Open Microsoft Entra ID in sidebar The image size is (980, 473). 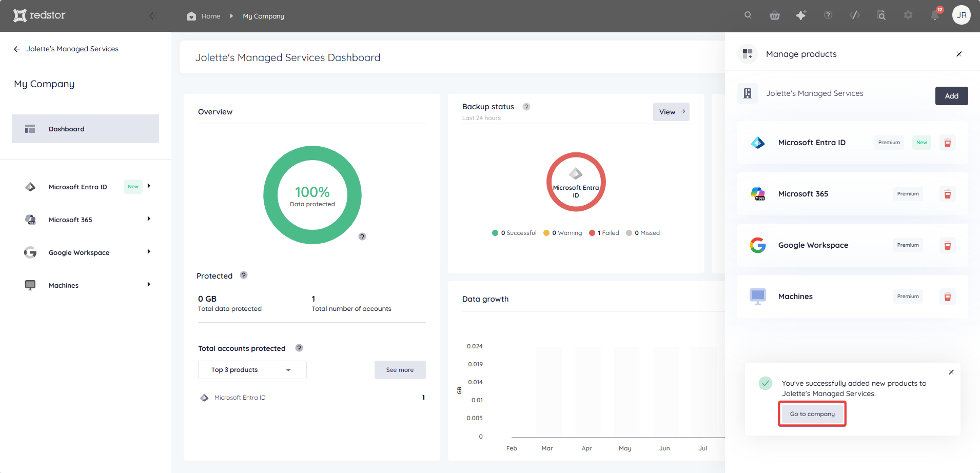[x=77, y=187]
